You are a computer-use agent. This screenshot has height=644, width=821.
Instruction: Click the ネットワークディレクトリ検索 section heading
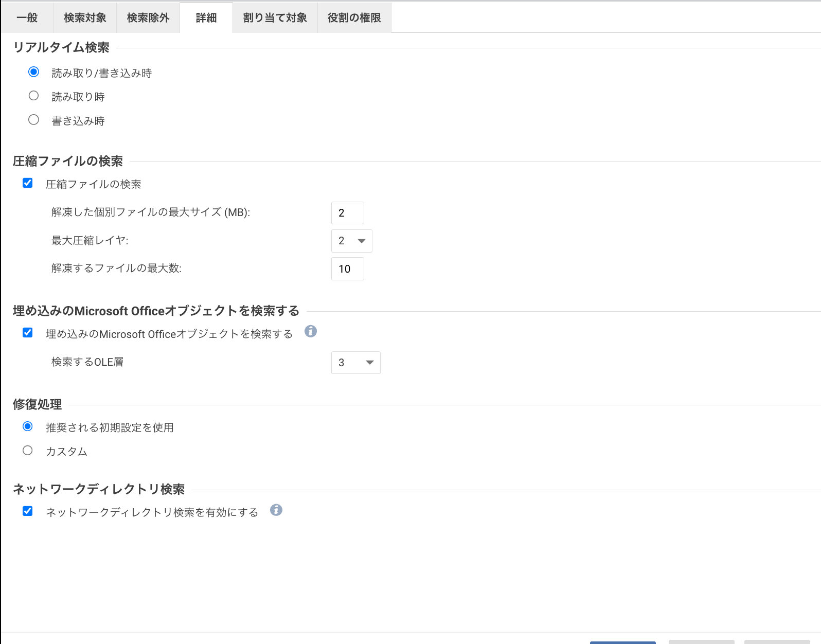tap(99, 489)
